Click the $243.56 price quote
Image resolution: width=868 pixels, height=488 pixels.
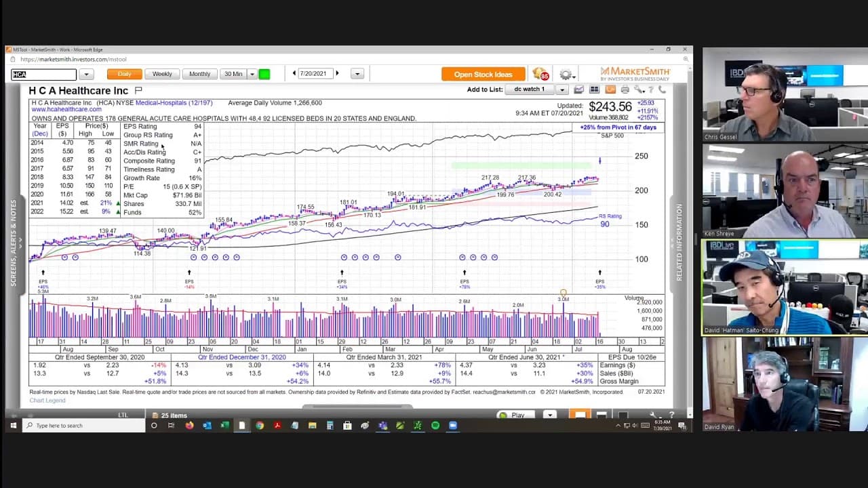point(610,107)
